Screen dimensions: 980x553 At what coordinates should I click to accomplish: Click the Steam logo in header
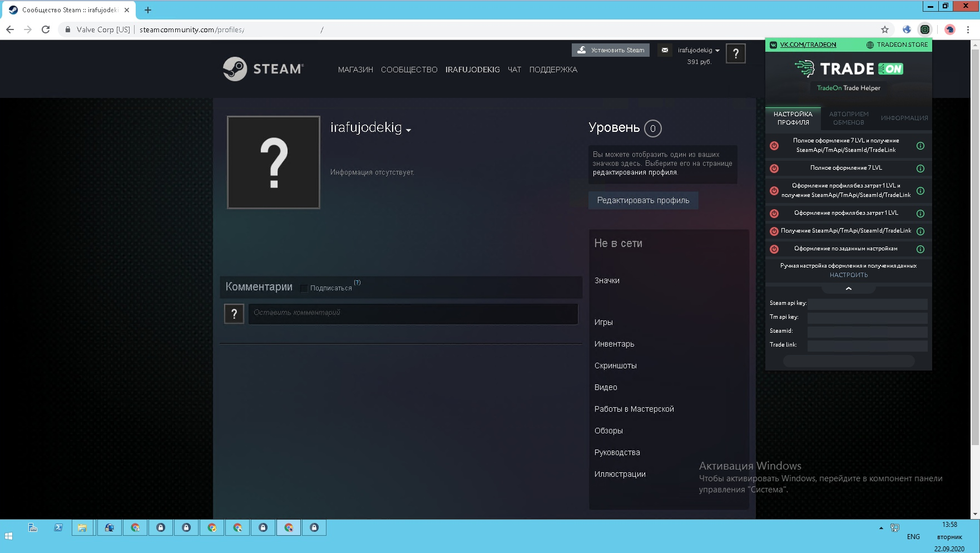coord(263,69)
